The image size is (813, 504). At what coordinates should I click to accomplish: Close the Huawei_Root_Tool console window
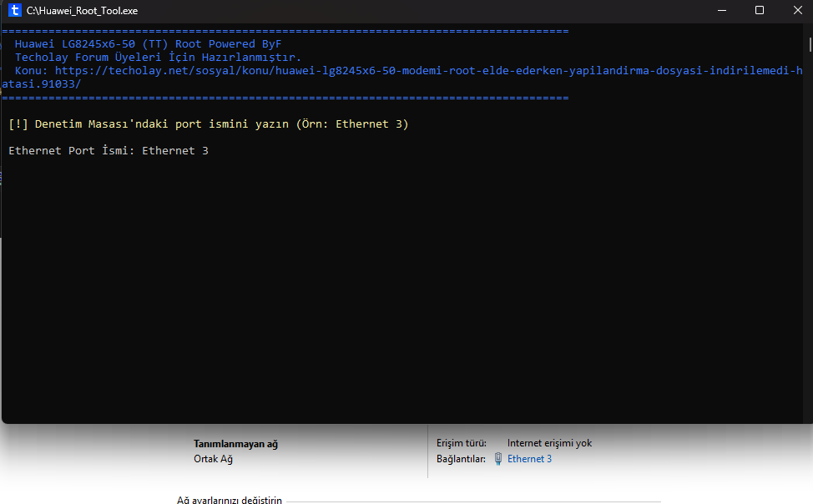[x=797, y=10]
